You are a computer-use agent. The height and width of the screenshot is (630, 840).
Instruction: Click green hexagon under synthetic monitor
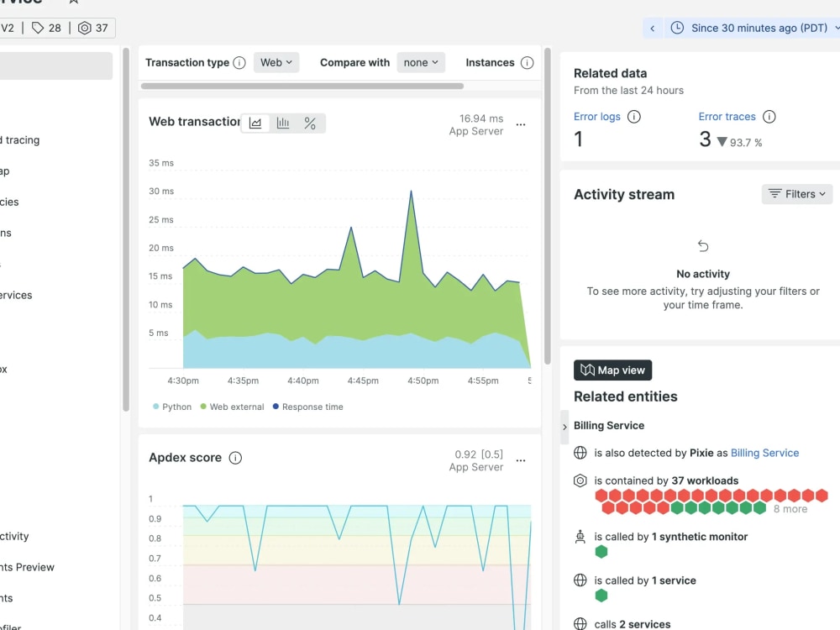601,551
